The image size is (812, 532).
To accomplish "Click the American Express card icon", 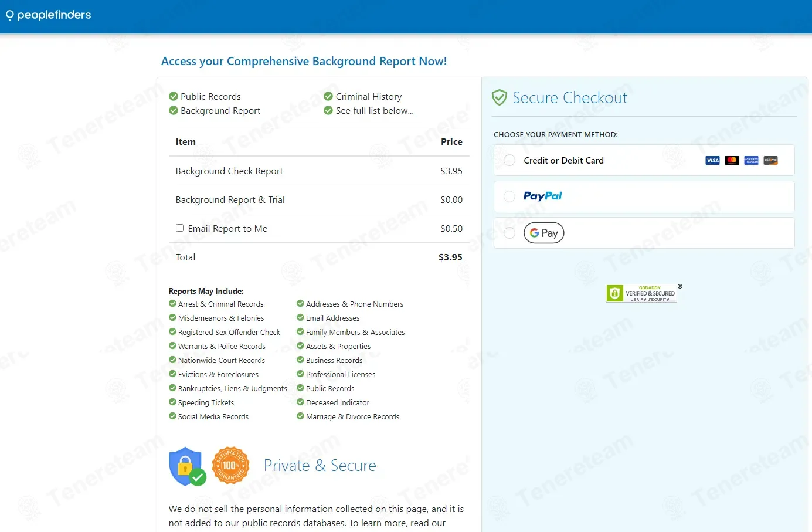I will tap(751, 161).
